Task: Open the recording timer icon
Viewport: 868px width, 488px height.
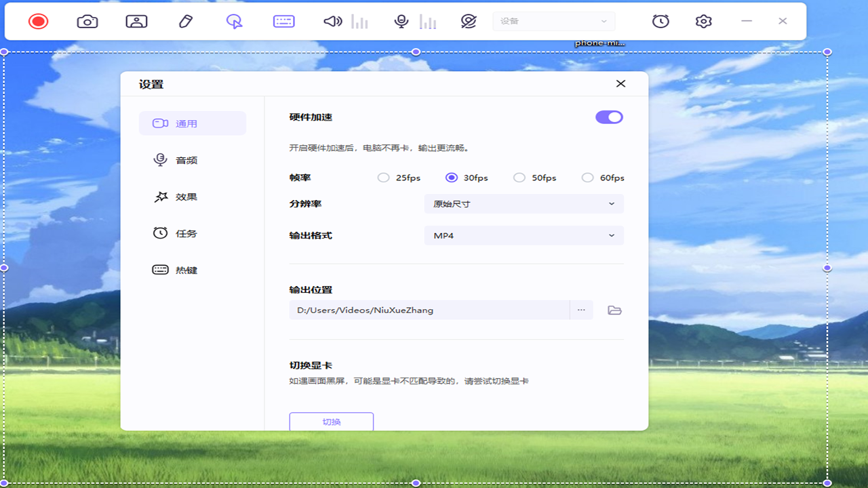Action: (660, 21)
